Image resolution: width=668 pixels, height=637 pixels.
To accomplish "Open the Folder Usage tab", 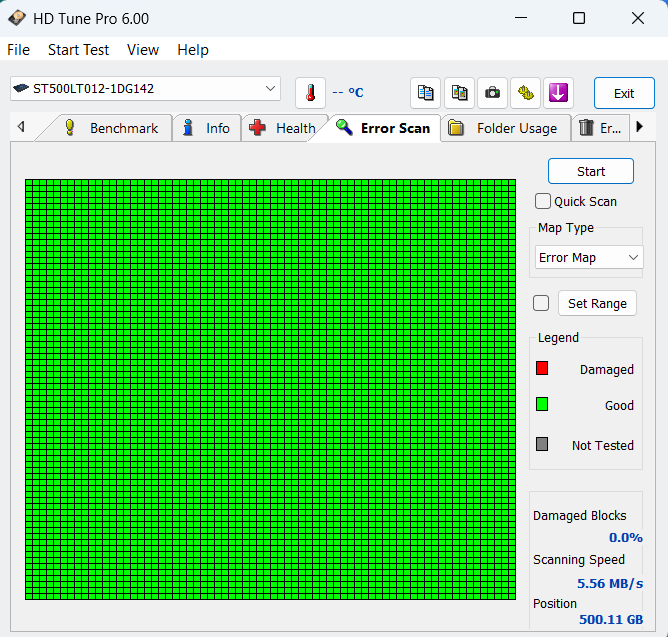I will [505, 128].
